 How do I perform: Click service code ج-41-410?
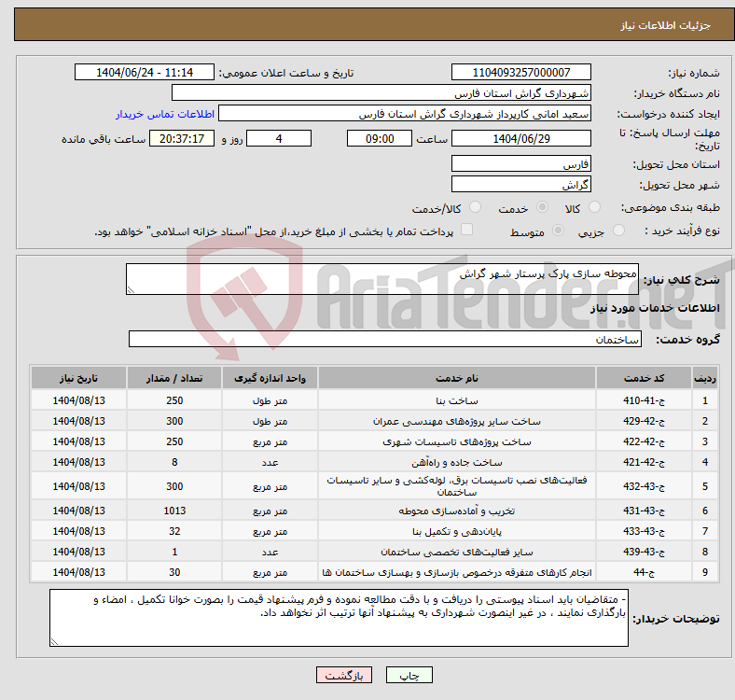pyautogui.click(x=645, y=400)
